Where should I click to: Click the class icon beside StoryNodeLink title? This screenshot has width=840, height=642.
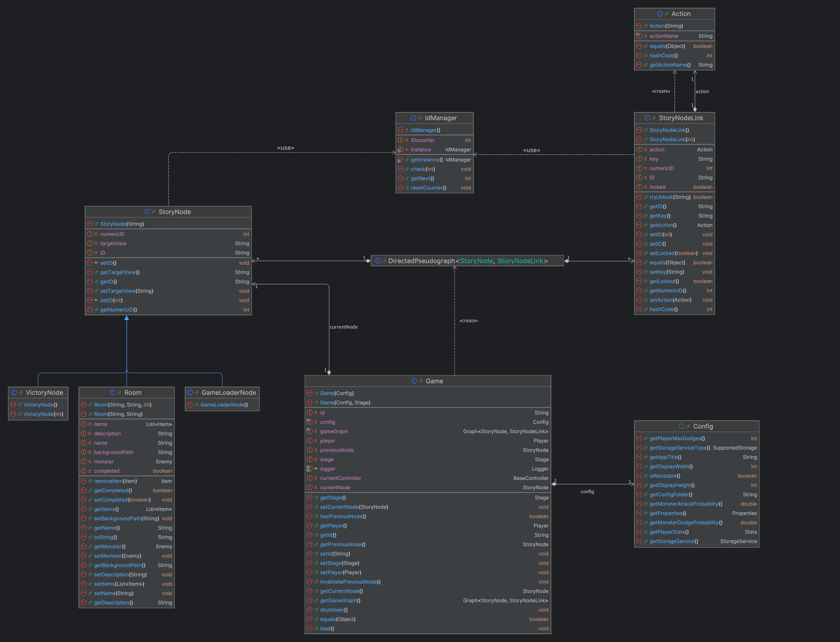coord(647,118)
